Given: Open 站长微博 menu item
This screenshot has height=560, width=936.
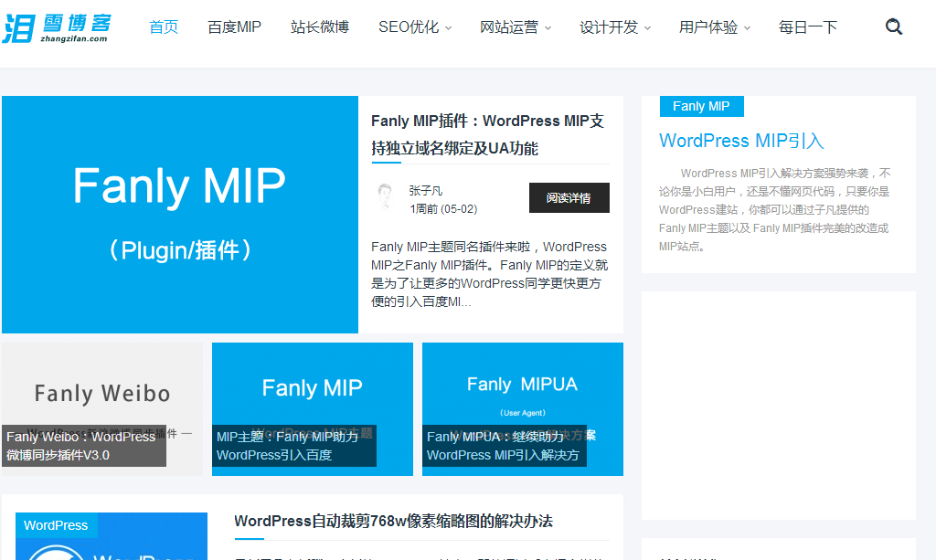Looking at the screenshot, I should tap(319, 27).
